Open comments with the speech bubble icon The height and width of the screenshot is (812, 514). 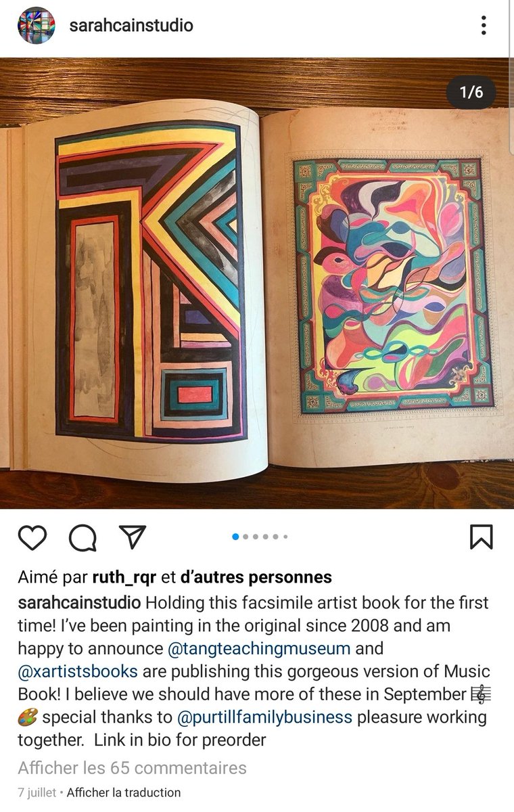point(83,538)
